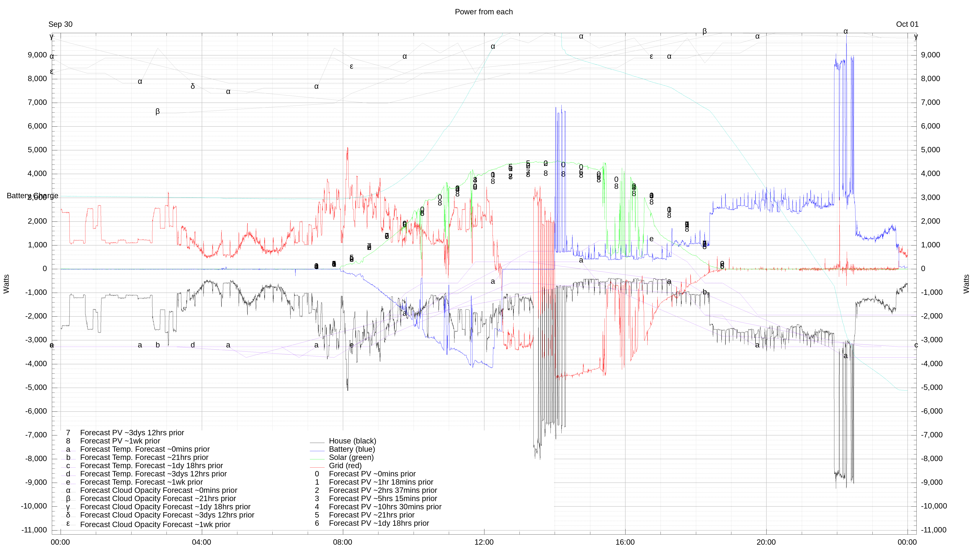
Task: Click the left axis "-5,000" tick label
Action: tap(36, 387)
